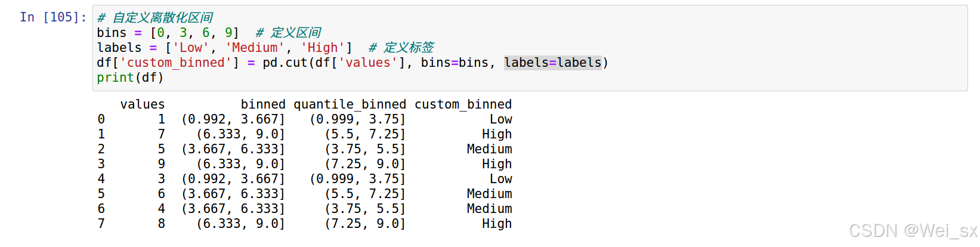980x247 pixels.
Task: Click the highlighted labels=labels argument
Action: (552, 63)
